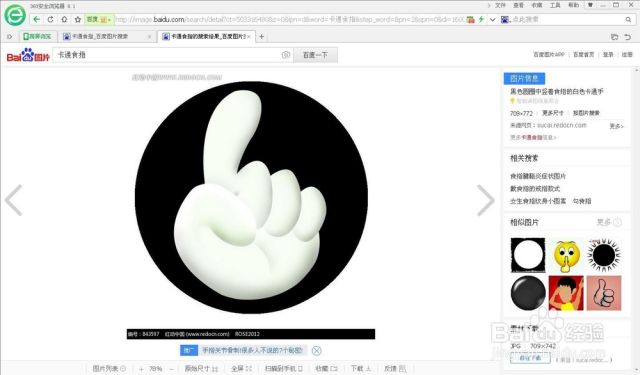Open the yellow shushing emoji thumbnail
Image resolution: width=640 pixels, height=375 pixels.
pos(566,255)
